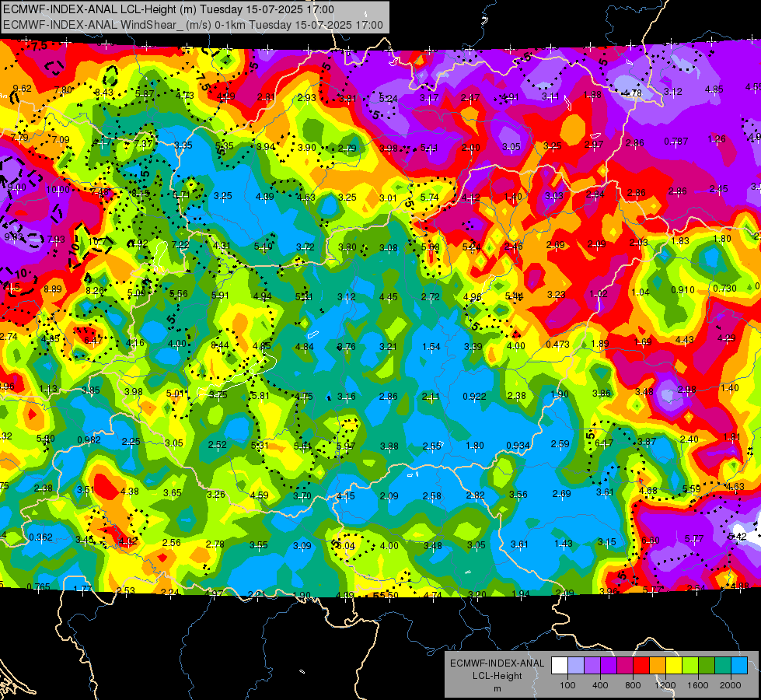
Task: Click the value '0.730' on the map
Action: [724, 288]
